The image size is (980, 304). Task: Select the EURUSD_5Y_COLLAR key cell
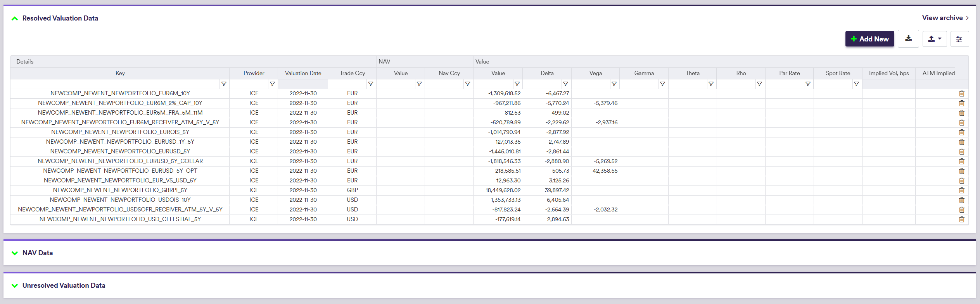coord(120,161)
